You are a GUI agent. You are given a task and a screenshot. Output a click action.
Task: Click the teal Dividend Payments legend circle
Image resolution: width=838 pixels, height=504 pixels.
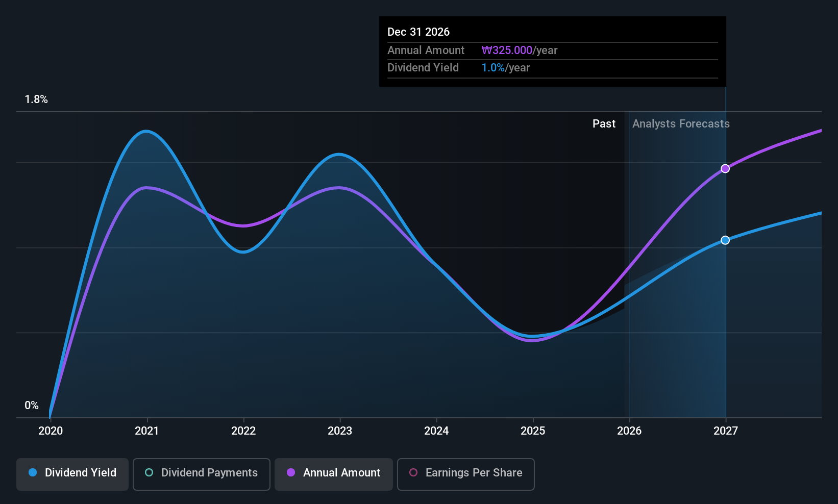[x=149, y=472]
